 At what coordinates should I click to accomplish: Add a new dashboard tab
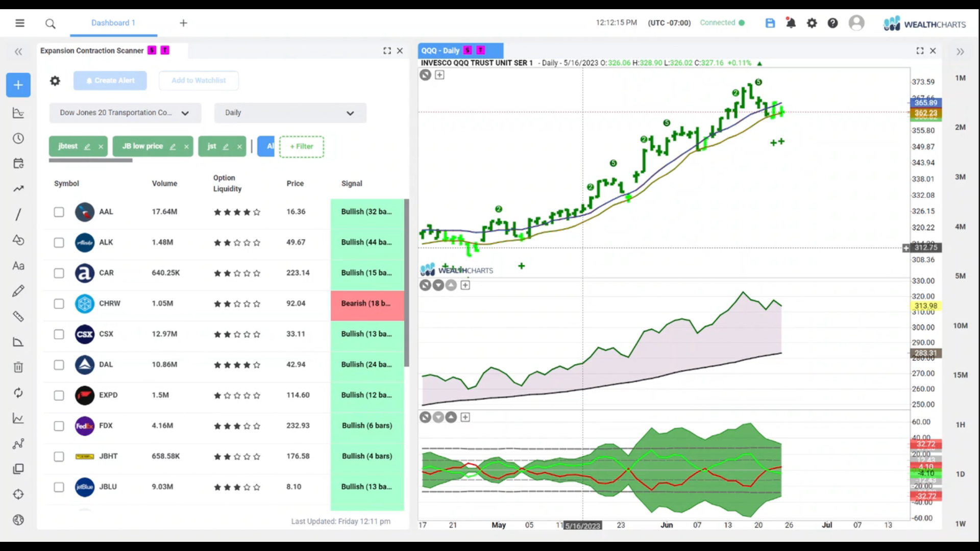[x=183, y=23]
